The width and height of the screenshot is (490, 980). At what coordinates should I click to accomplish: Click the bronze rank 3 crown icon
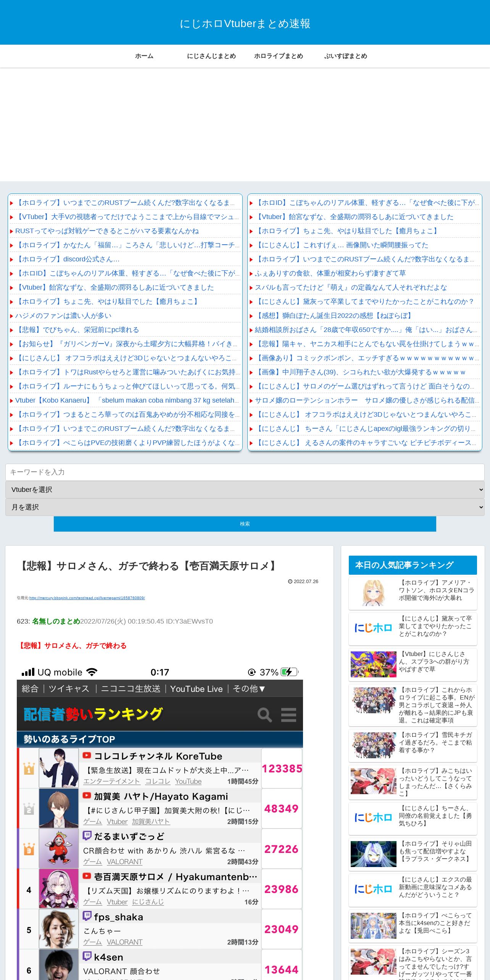coord(29,849)
